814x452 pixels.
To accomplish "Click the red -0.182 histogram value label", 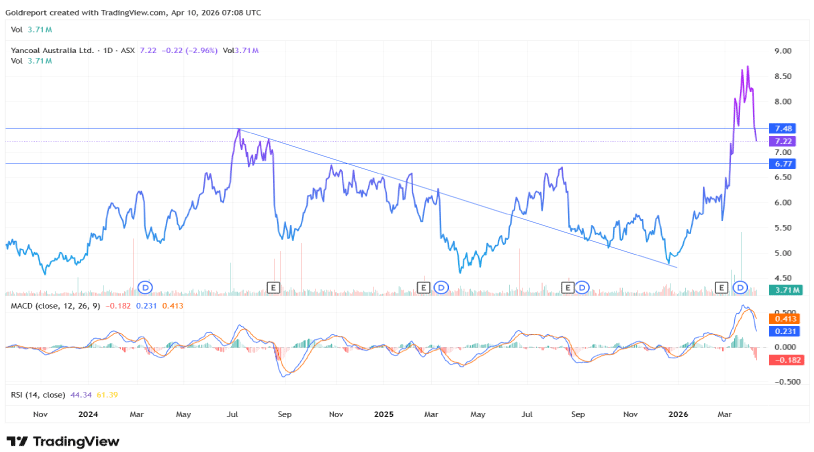I will [x=783, y=359].
